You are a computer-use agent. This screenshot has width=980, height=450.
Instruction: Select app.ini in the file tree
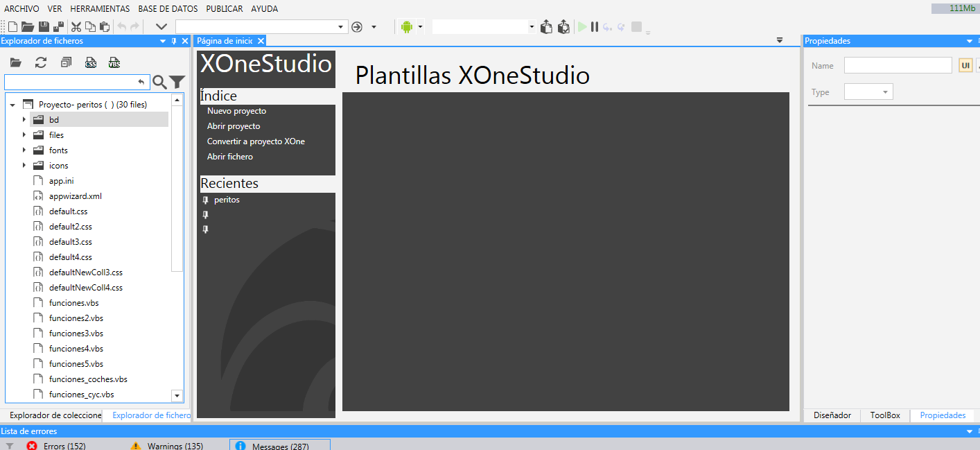[x=61, y=181]
